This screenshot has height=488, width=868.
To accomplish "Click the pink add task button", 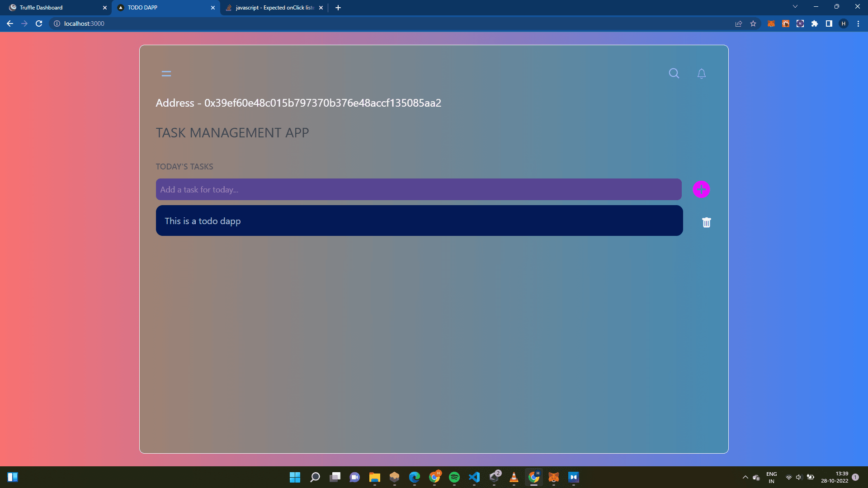I will point(701,189).
